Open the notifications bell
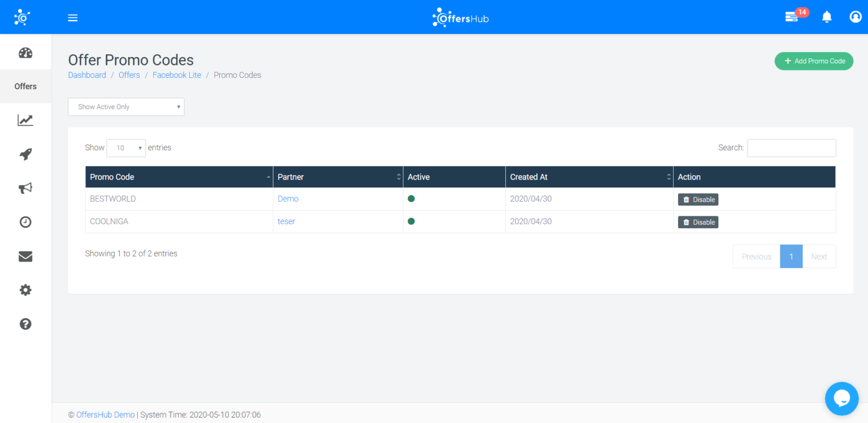 click(827, 17)
